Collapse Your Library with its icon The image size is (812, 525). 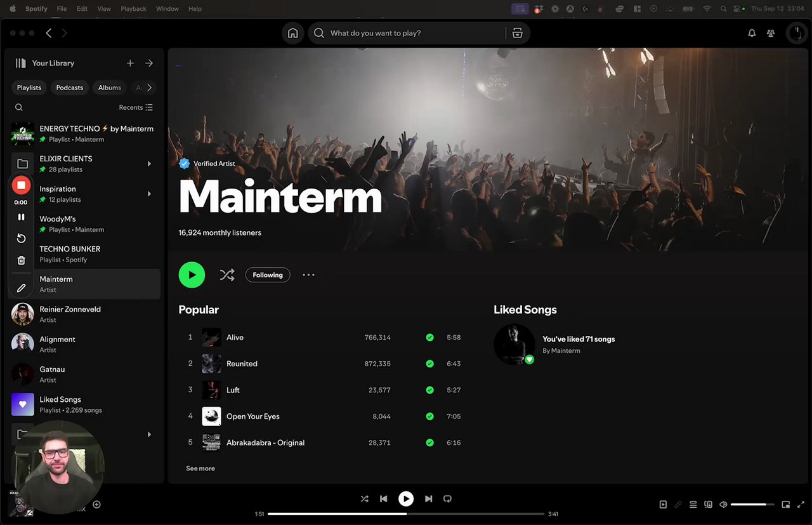[x=21, y=63]
